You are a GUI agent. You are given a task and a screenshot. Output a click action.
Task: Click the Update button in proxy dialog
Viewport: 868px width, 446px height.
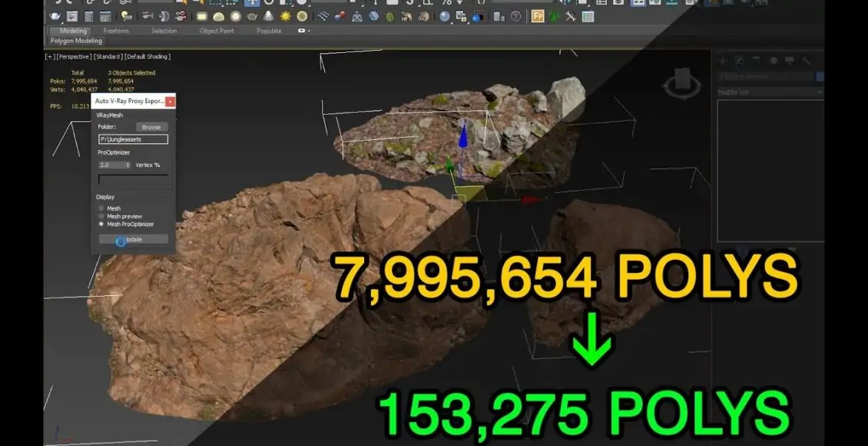(133, 239)
